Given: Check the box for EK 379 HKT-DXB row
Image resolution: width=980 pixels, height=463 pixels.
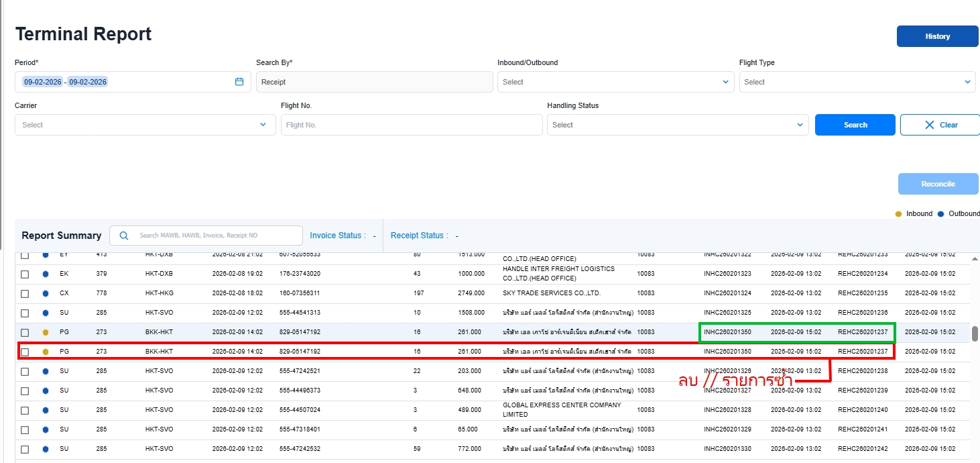Looking at the screenshot, I should (25, 274).
